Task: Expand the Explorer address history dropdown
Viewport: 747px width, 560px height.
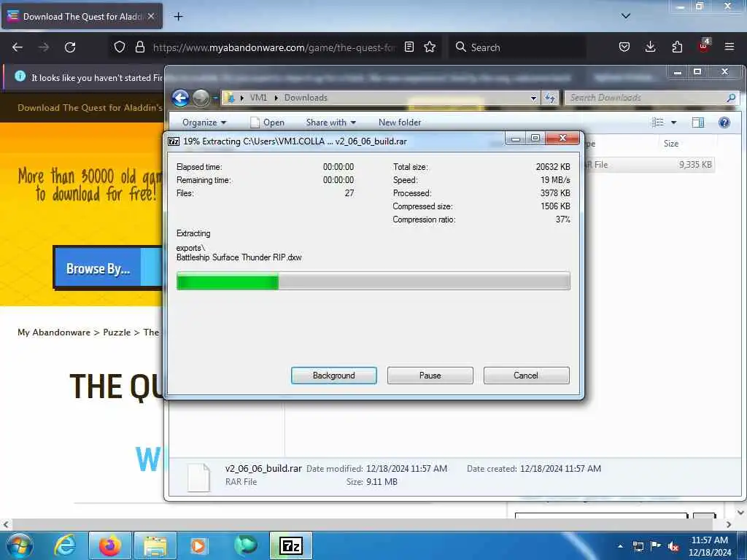Action: click(533, 98)
